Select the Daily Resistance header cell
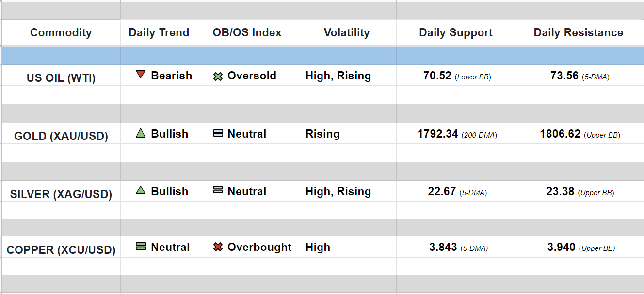644x294 pixels. [x=578, y=32]
